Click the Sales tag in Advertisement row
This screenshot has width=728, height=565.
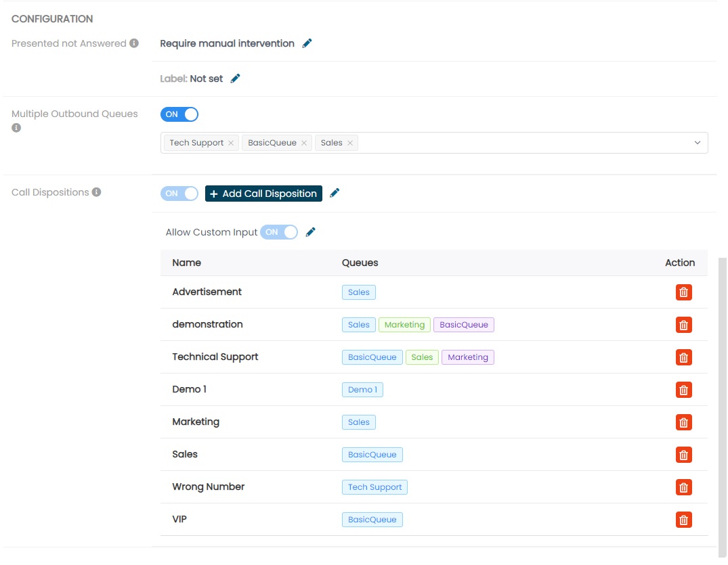click(359, 292)
